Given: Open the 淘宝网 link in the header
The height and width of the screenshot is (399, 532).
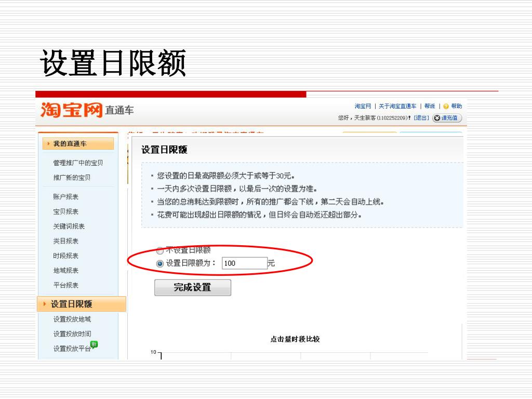Looking at the screenshot, I should tap(363, 106).
